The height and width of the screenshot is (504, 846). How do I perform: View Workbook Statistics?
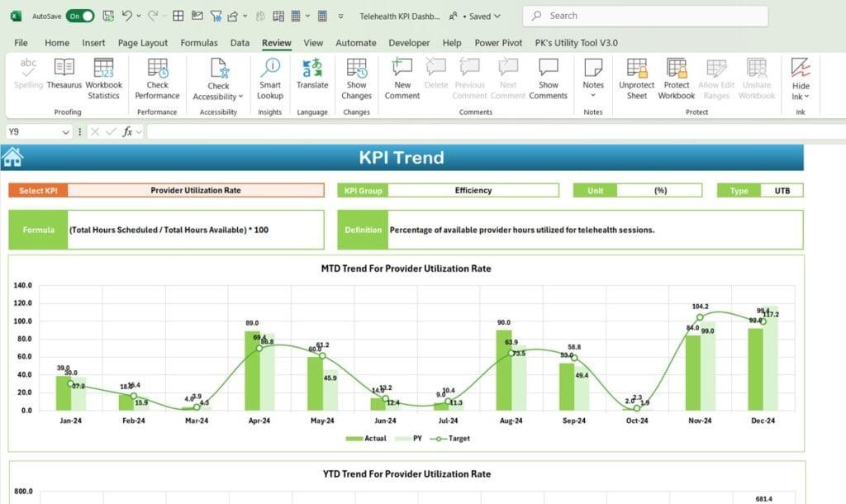[103, 78]
